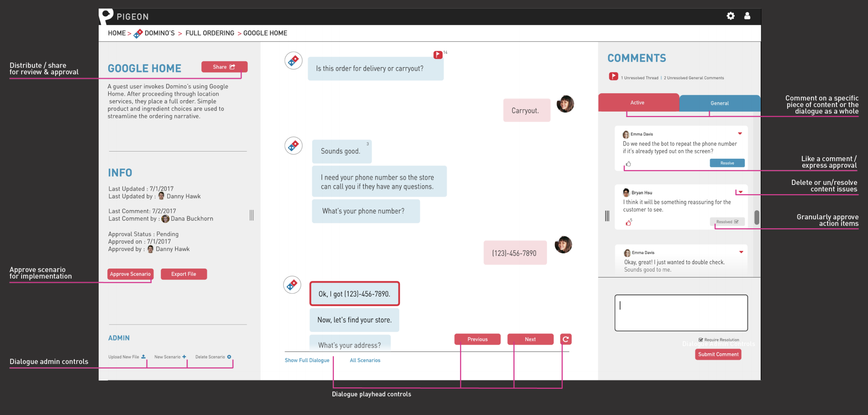Select the highlighted 'Ok, I got (123)-456-7890.' bubble

point(355,294)
